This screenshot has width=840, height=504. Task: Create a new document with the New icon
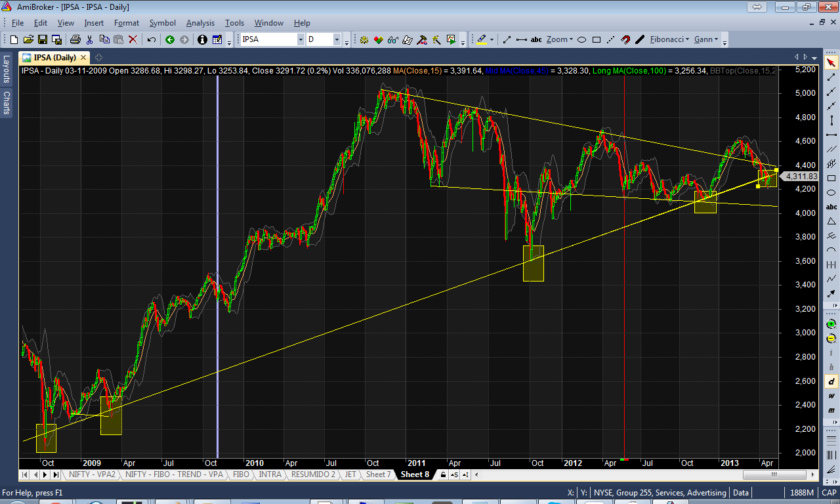tap(12, 39)
